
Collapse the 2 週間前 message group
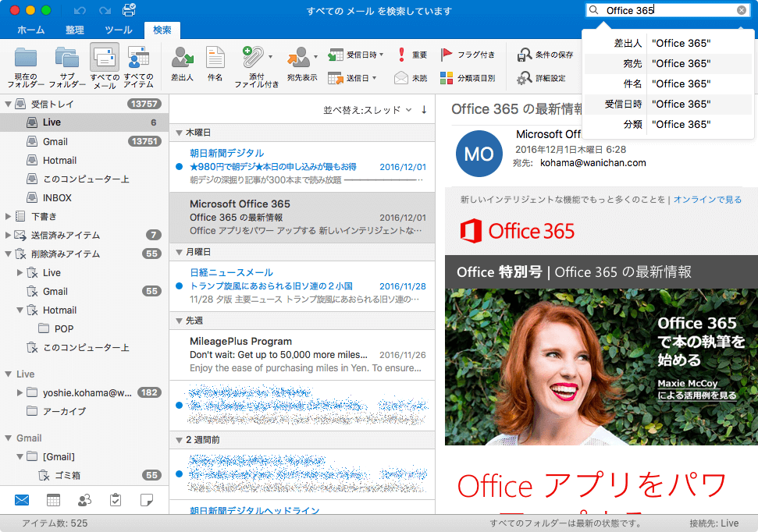click(x=179, y=440)
